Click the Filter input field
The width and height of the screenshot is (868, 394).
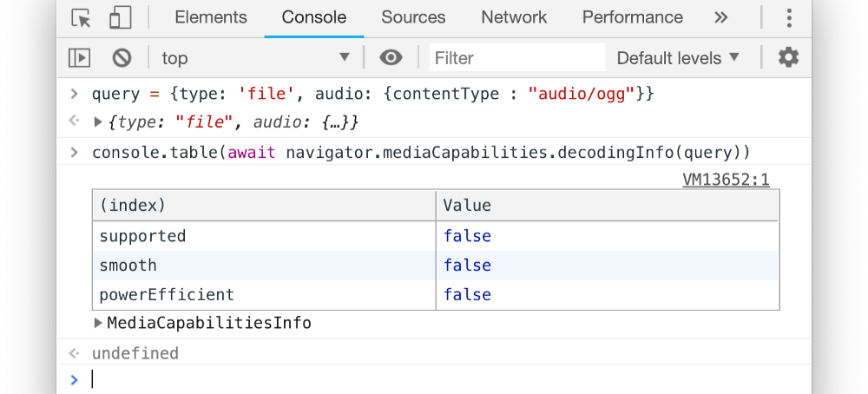pos(516,58)
